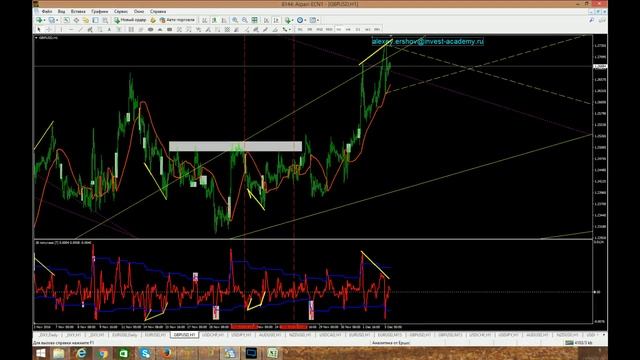Open the Periods clock icon

tap(300, 20)
